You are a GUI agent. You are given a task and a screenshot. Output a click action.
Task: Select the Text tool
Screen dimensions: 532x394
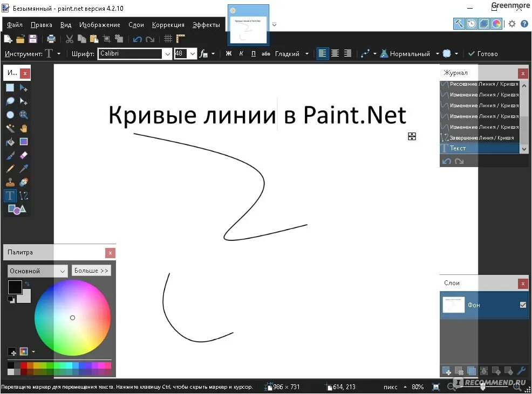(x=10, y=196)
